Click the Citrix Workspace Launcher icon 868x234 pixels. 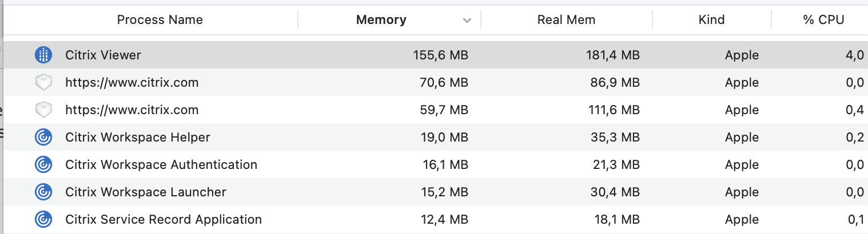pos(43,192)
